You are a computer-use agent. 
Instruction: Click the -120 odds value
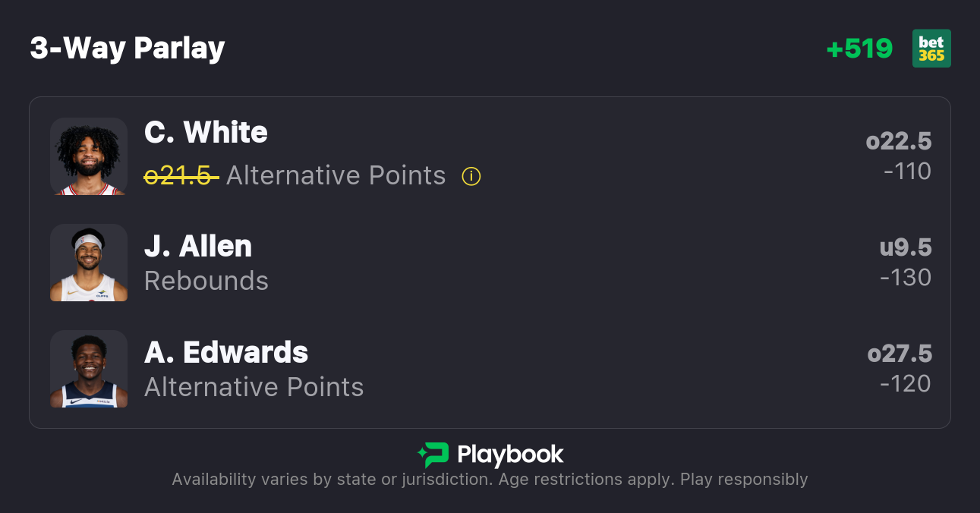point(906,384)
